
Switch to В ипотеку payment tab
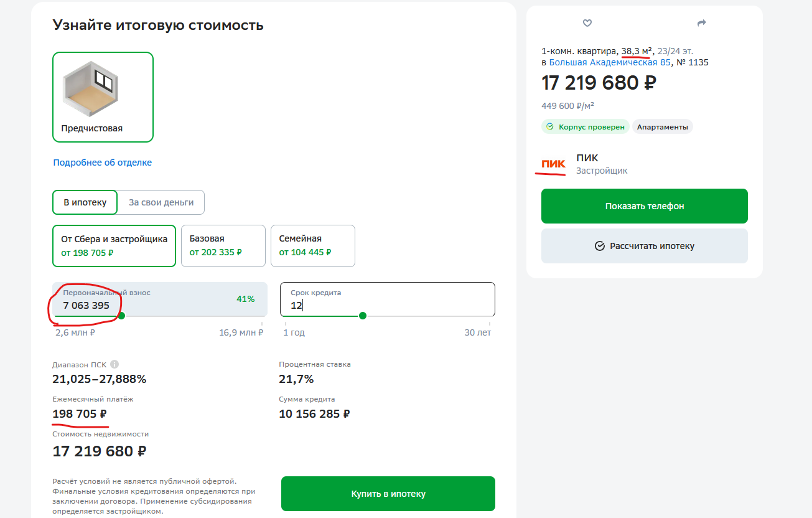point(85,202)
